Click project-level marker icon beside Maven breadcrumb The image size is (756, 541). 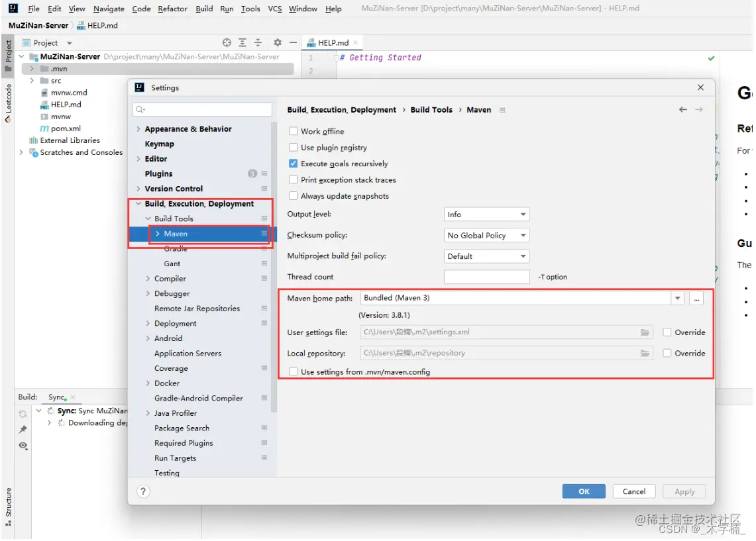(x=502, y=110)
